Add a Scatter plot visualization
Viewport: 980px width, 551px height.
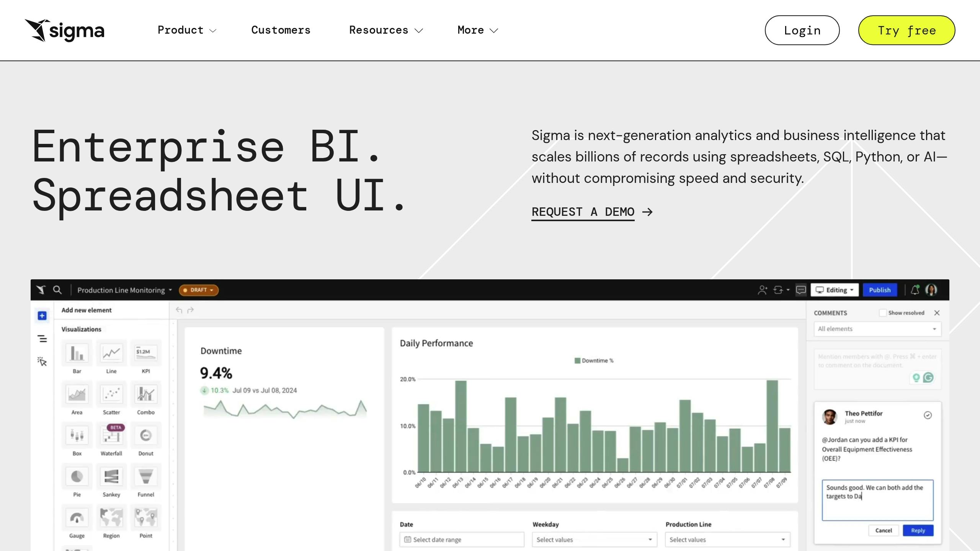(111, 398)
